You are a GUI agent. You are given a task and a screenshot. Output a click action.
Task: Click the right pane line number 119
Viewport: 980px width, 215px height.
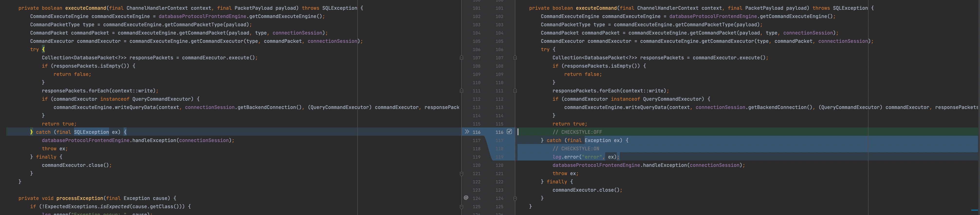point(499,157)
